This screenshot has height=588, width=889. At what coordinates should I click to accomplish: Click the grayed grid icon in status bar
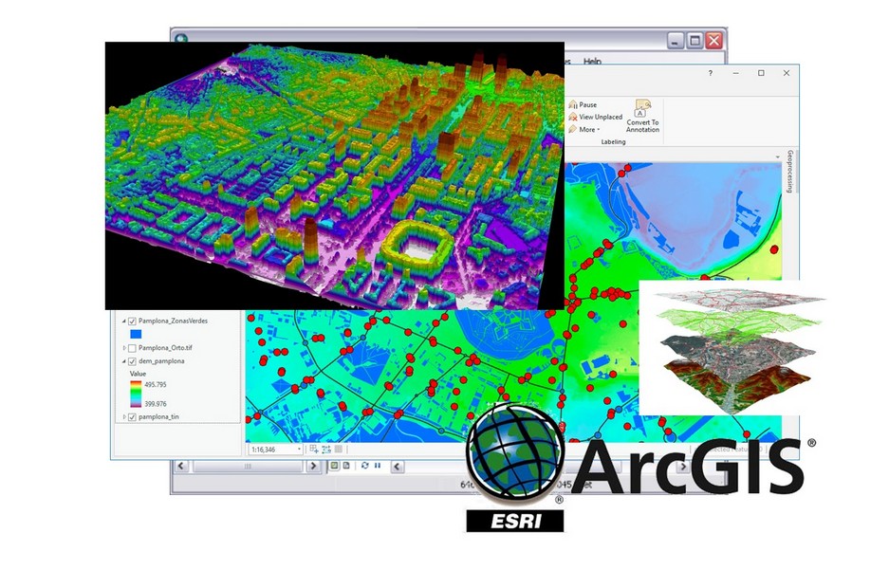coord(339,450)
